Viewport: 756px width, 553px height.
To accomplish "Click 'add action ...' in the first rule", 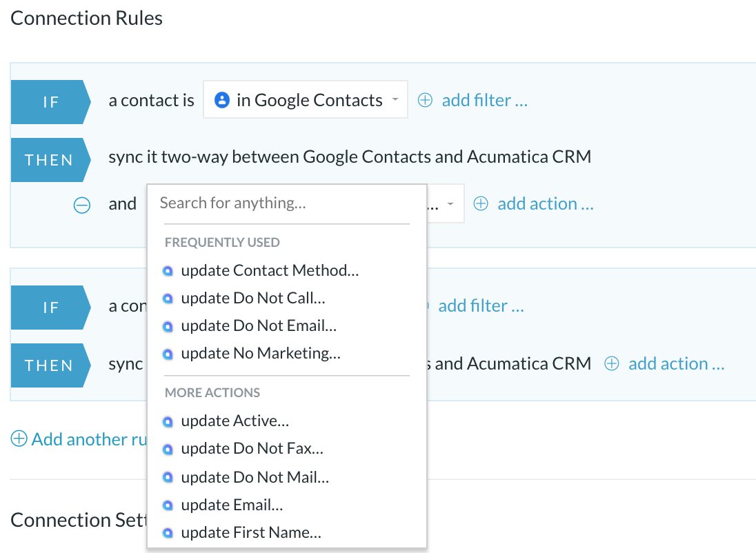I will click(x=546, y=203).
